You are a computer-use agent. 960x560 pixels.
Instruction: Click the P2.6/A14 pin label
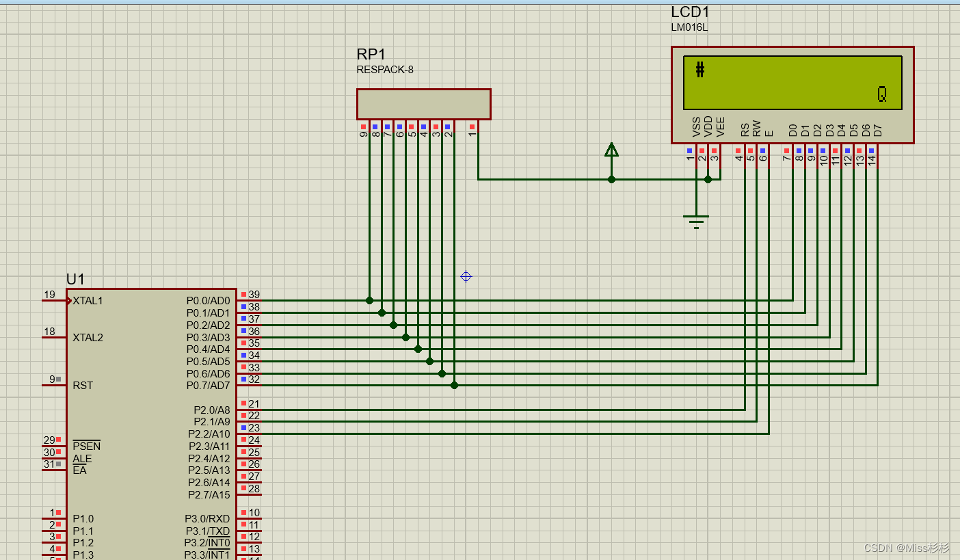(209, 483)
